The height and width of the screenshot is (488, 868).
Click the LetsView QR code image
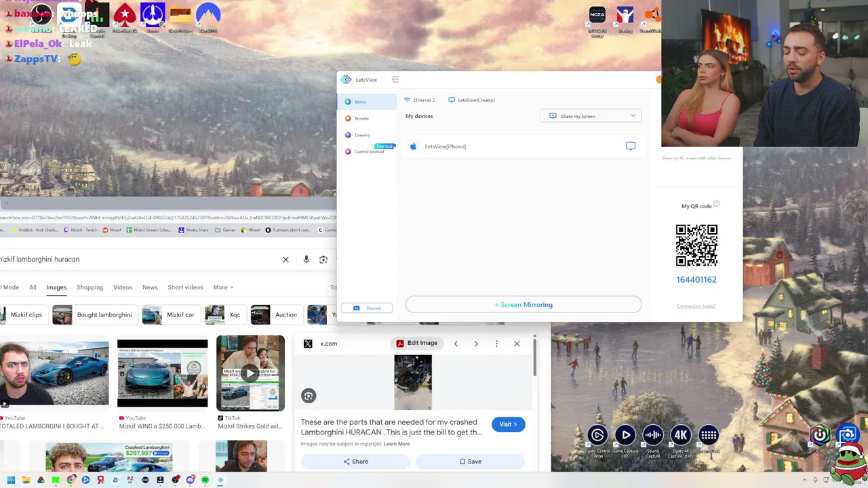(x=696, y=245)
